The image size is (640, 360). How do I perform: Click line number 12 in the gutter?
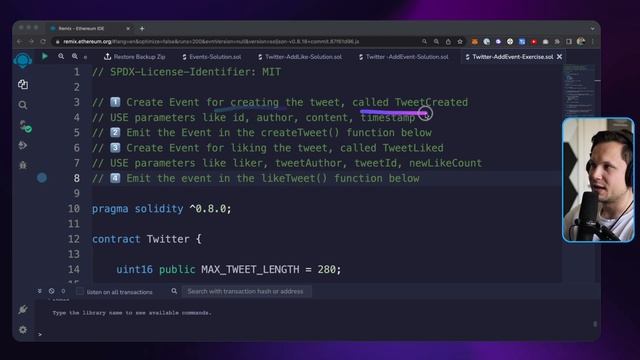point(74,239)
